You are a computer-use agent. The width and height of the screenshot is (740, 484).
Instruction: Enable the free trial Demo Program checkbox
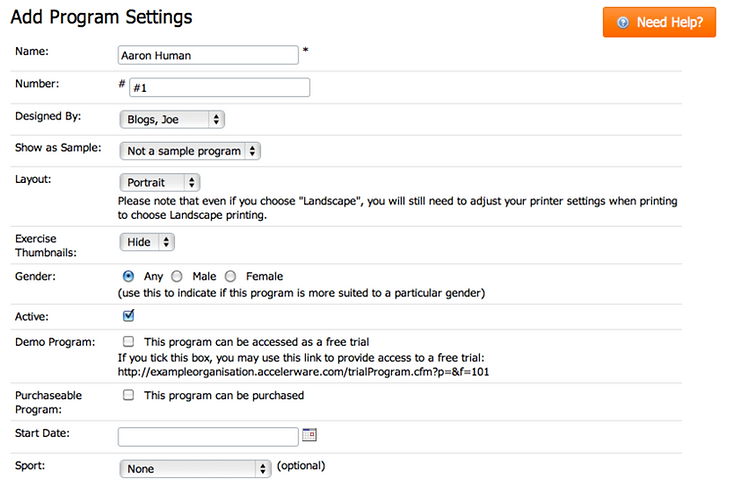[128, 342]
